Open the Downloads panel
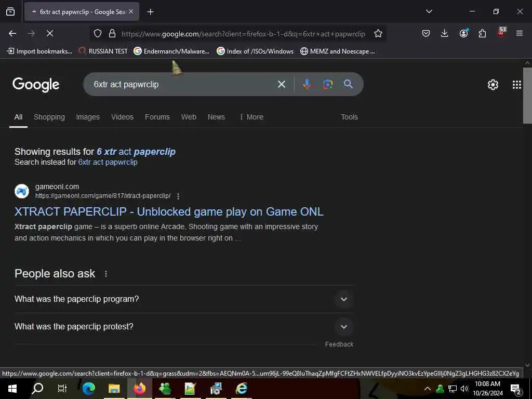The image size is (532, 399). pyautogui.click(x=445, y=33)
